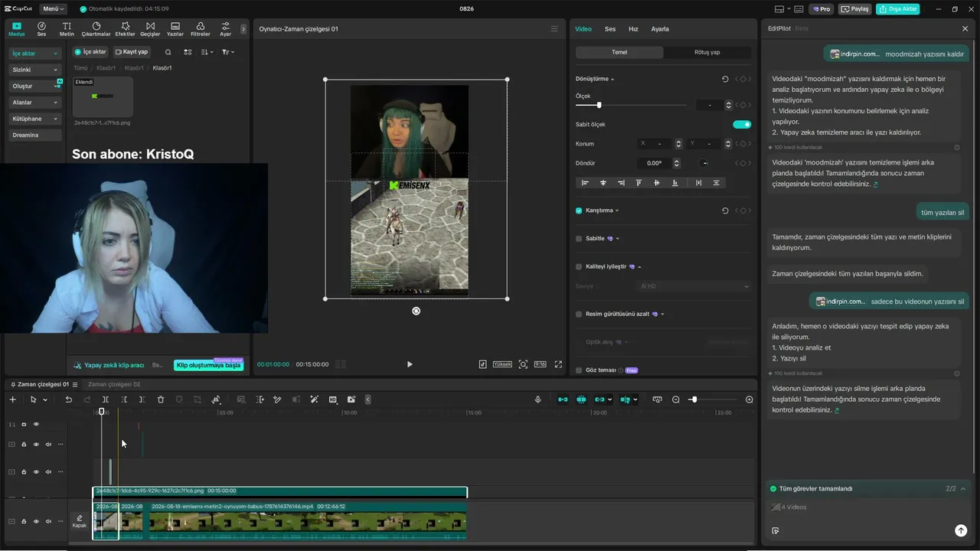Open the Kapak cover editor button
Image resolution: width=980 pixels, height=551 pixels.
click(x=80, y=521)
